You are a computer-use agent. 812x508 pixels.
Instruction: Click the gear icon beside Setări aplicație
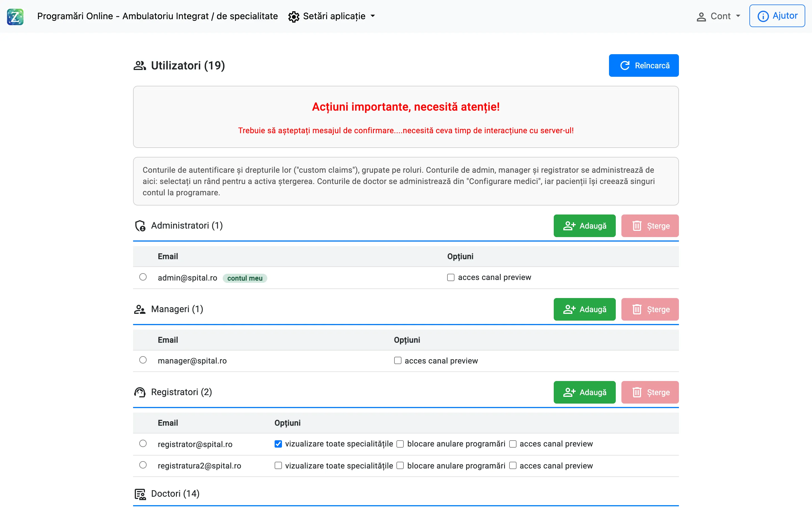point(294,17)
